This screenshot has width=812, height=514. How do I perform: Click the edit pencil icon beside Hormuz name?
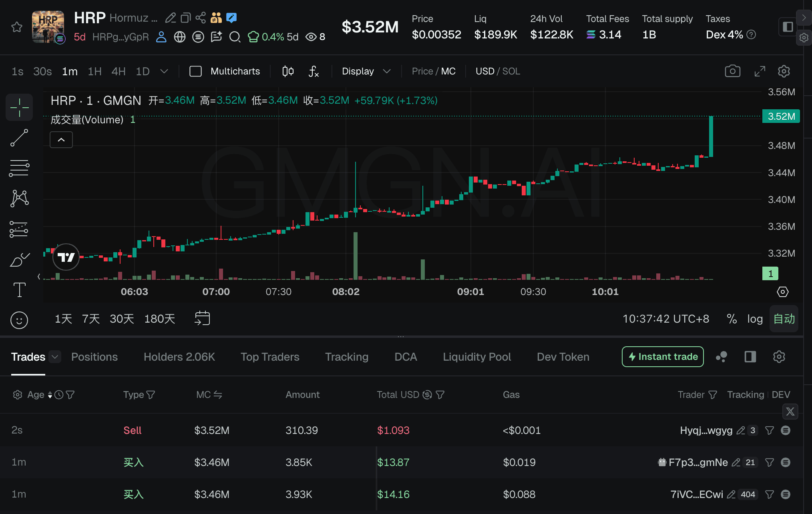point(171,18)
